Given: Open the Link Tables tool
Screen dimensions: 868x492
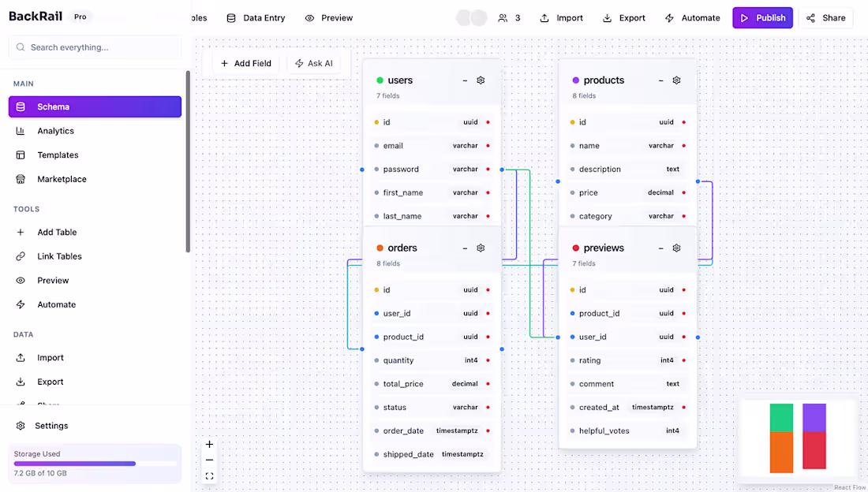Looking at the screenshot, I should [x=59, y=255].
